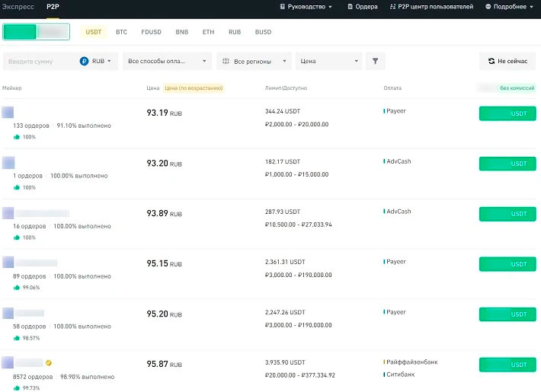The image size is (541, 392).
Task: Click the Ордера document icon
Action: coord(350,7)
